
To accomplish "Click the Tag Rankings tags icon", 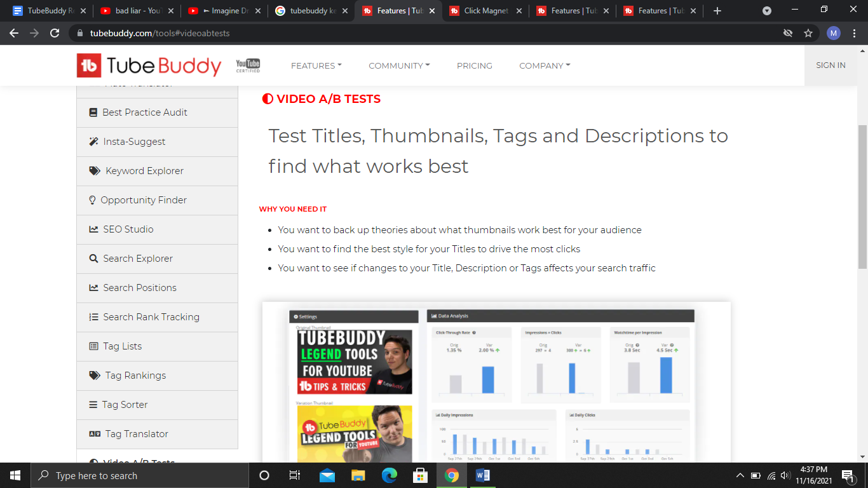I will (95, 376).
